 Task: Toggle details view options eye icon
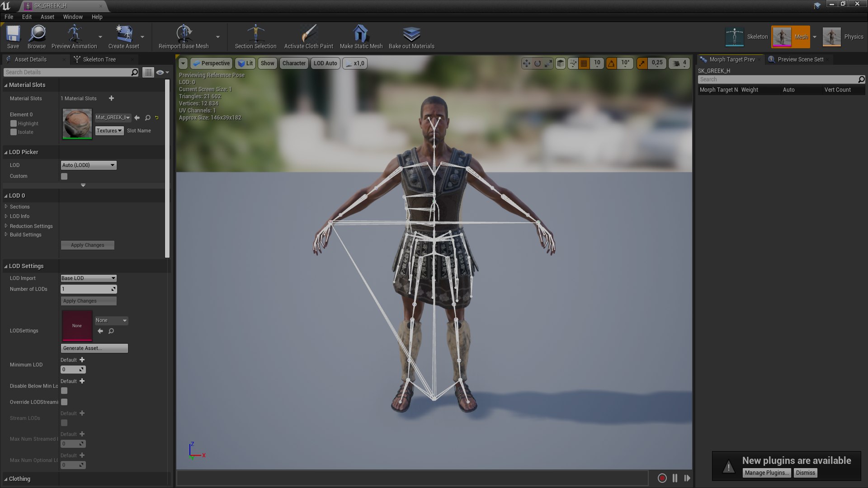(162, 72)
